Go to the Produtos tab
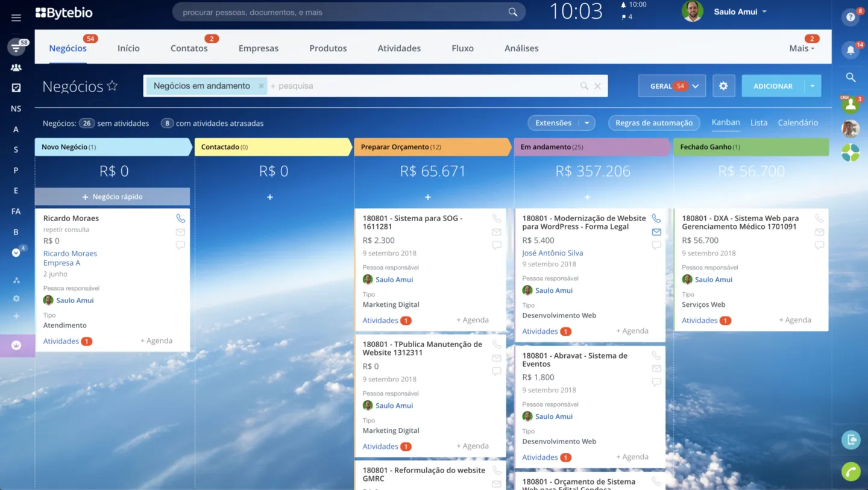This screenshot has height=490, width=868. click(x=328, y=48)
